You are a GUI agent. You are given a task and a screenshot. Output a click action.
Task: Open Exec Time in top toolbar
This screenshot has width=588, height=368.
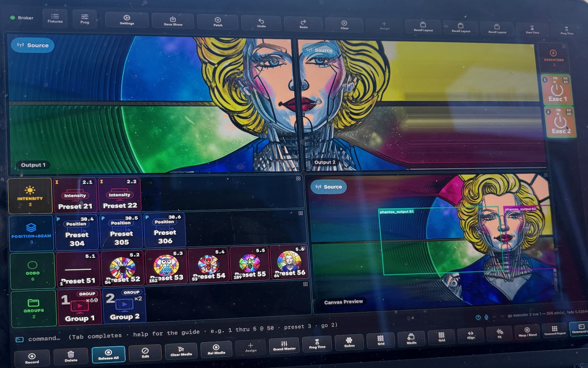[532, 29]
